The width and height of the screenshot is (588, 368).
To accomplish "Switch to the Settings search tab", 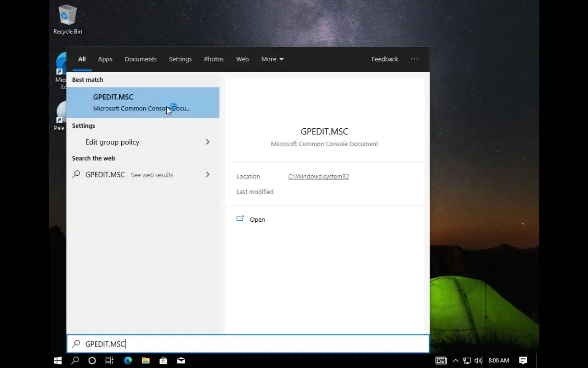I will click(x=180, y=59).
